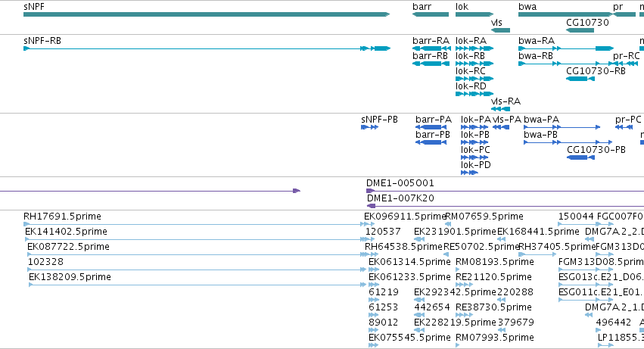Open transcript sNPF-RB
The width and height of the screenshot is (644, 349).
pyautogui.click(x=42, y=41)
